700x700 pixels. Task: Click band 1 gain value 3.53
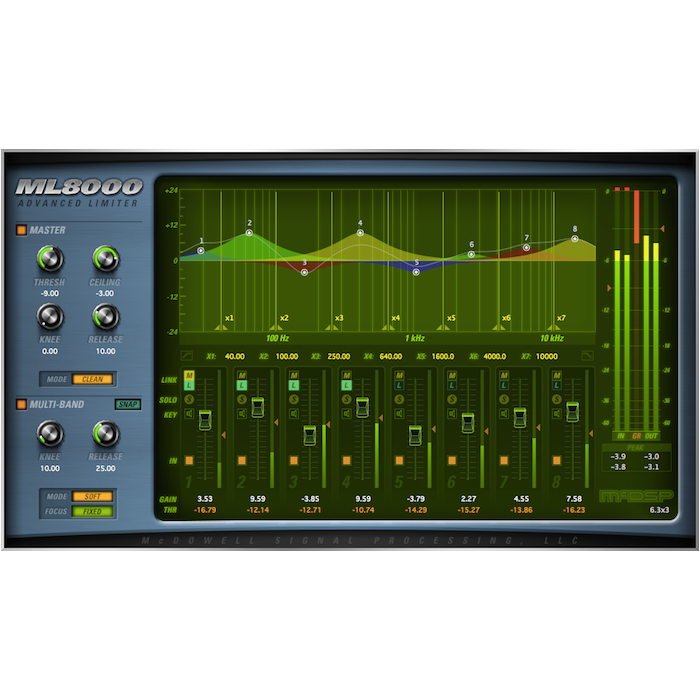(205, 499)
